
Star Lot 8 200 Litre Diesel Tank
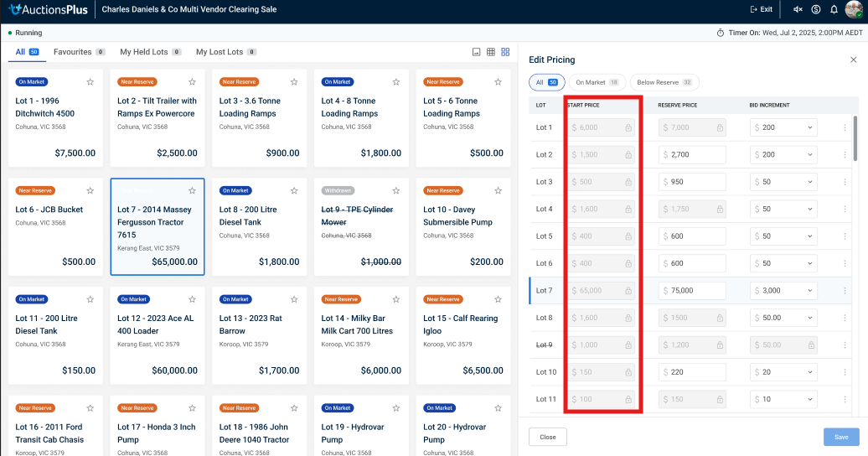(x=294, y=191)
